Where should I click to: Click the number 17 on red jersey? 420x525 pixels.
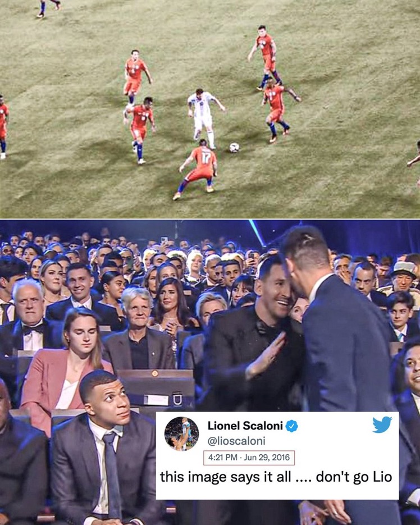pyautogui.click(x=206, y=158)
